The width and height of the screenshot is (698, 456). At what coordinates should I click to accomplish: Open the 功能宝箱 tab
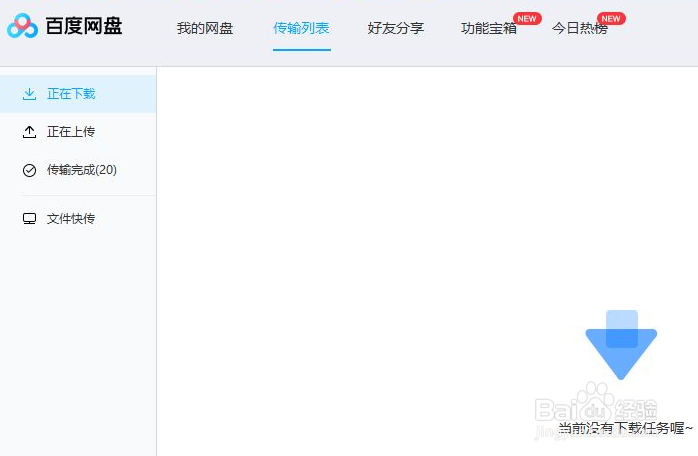489,28
